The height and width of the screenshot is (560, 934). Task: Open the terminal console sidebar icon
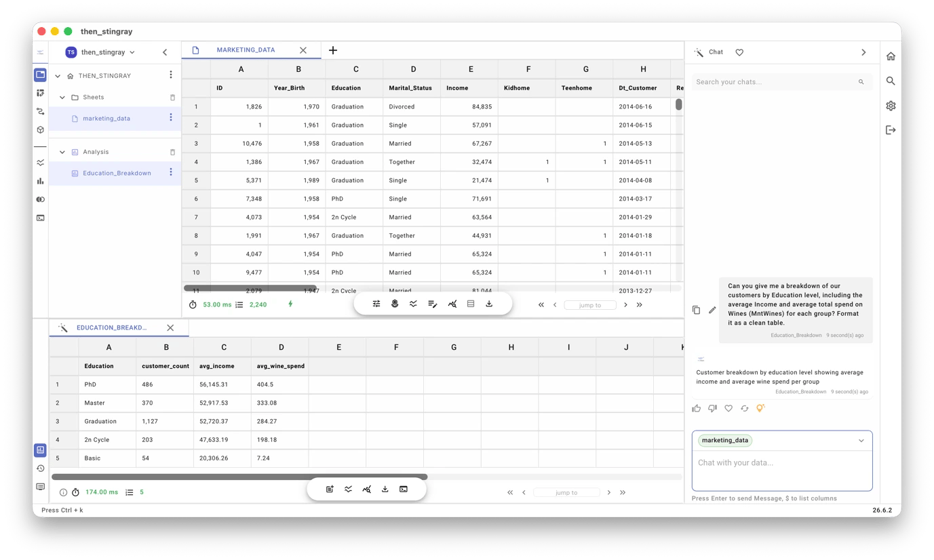point(40,218)
